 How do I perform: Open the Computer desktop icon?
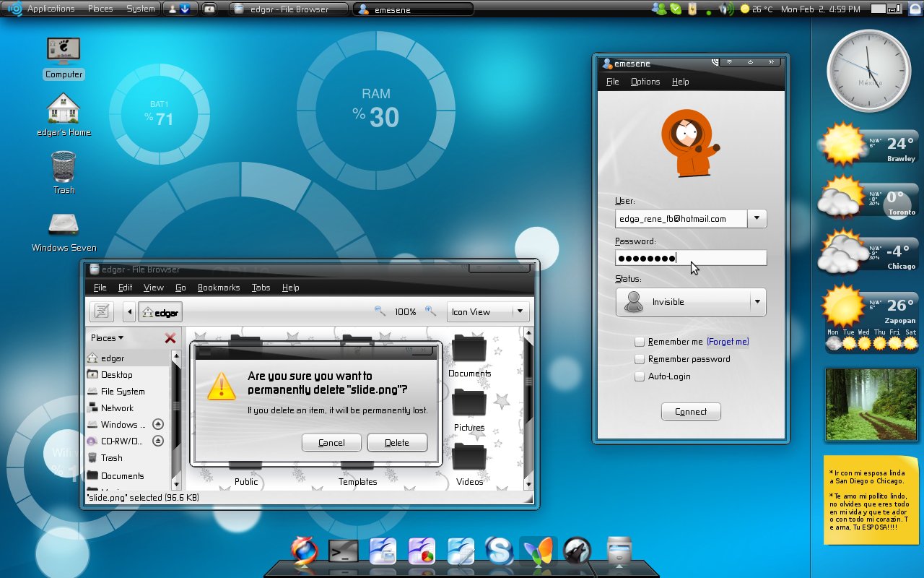(64, 58)
